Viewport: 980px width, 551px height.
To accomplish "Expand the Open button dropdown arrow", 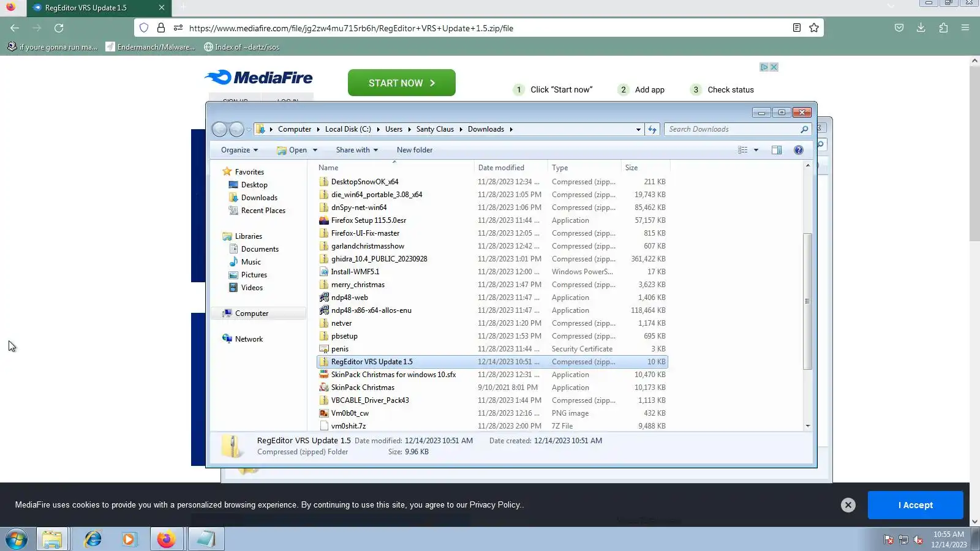I will click(315, 150).
